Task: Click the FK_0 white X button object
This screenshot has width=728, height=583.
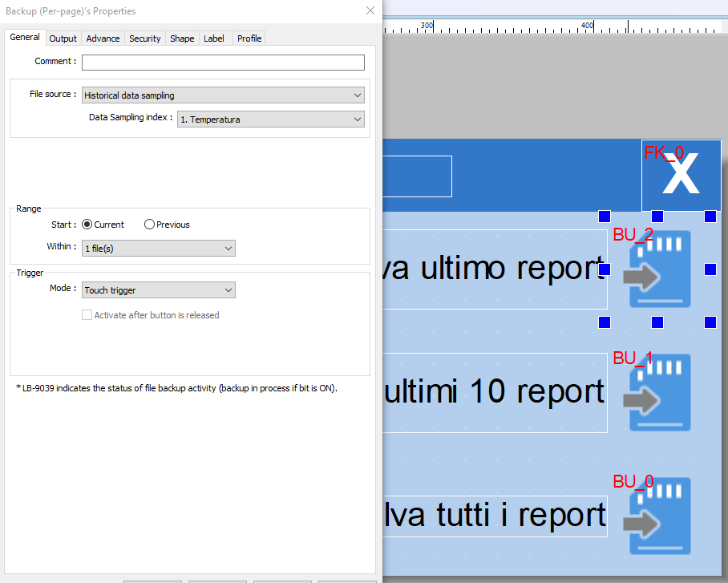Action: click(681, 176)
